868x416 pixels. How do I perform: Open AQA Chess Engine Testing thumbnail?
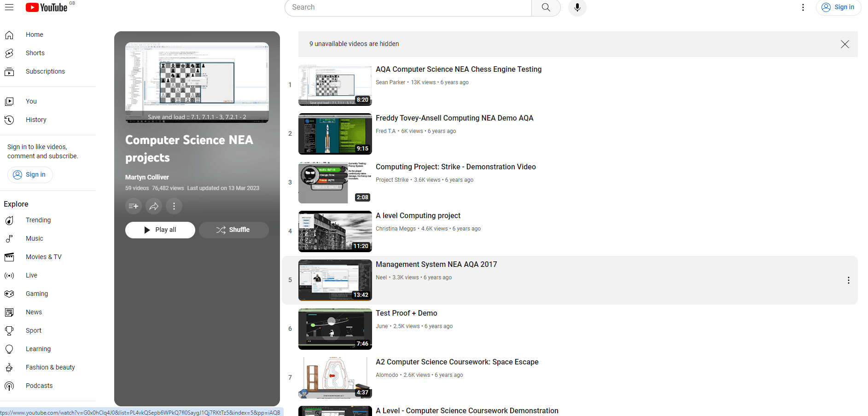pos(335,85)
